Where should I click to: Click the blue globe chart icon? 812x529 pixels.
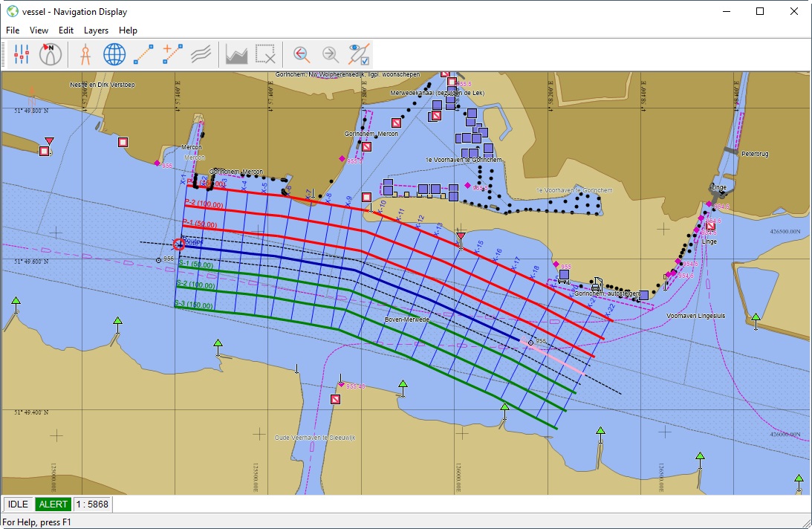114,54
